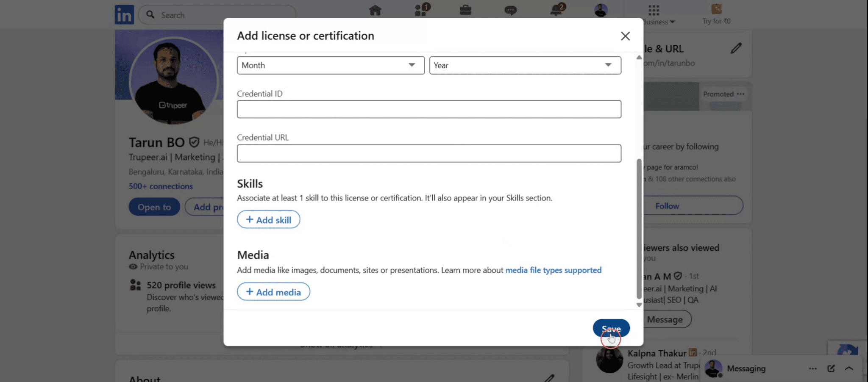Image resolution: width=868 pixels, height=382 pixels.
Task: Click the Add skill button
Action: click(268, 219)
